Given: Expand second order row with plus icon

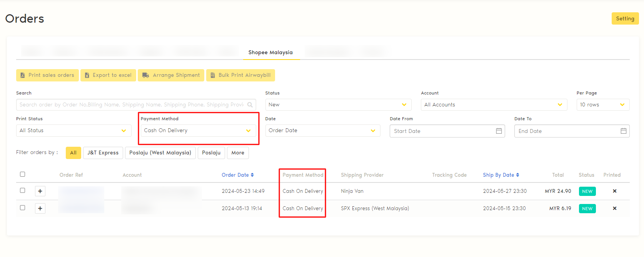Looking at the screenshot, I should click(x=40, y=208).
